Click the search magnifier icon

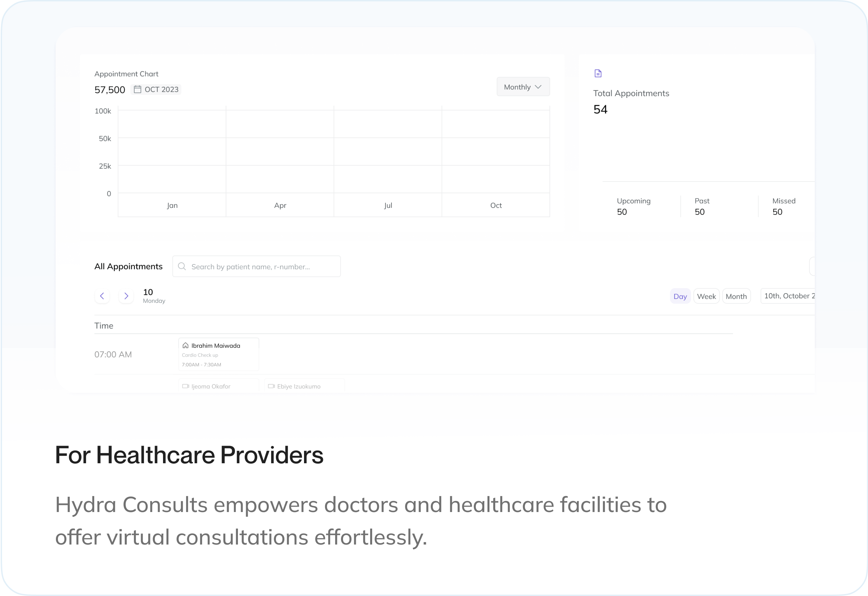tap(182, 266)
